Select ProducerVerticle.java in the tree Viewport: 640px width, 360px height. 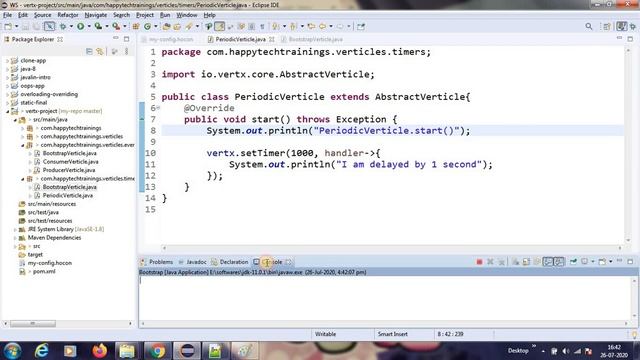pyautogui.click(x=69, y=170)
